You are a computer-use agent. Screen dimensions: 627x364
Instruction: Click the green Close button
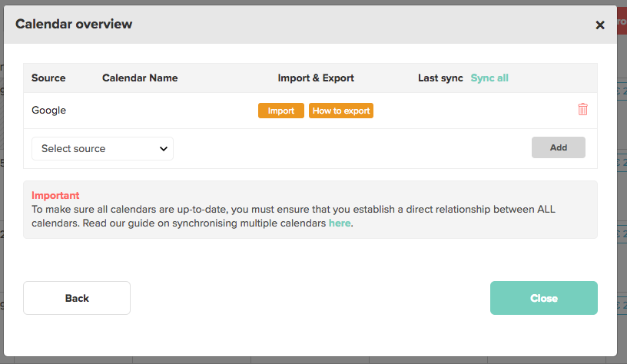(544, 298)
